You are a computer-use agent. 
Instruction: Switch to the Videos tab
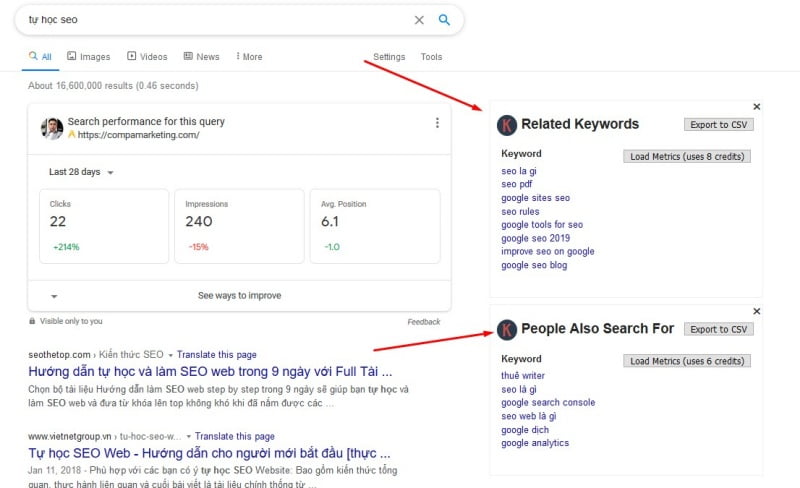(147, 57)
